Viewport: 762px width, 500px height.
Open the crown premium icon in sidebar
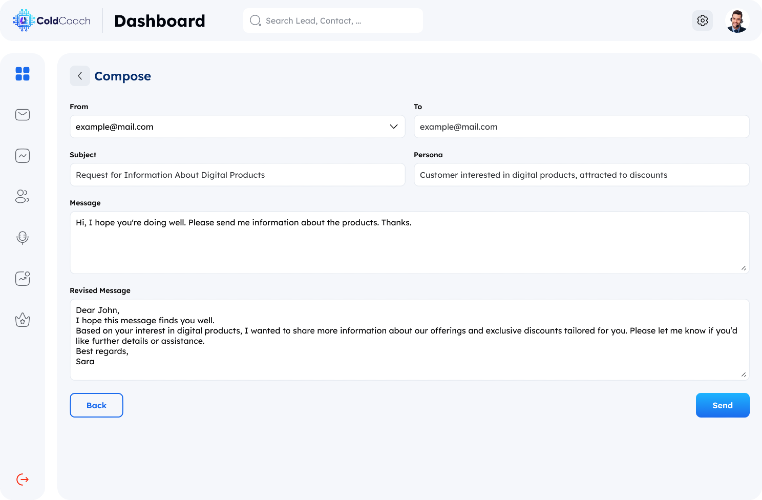point(22,320)
